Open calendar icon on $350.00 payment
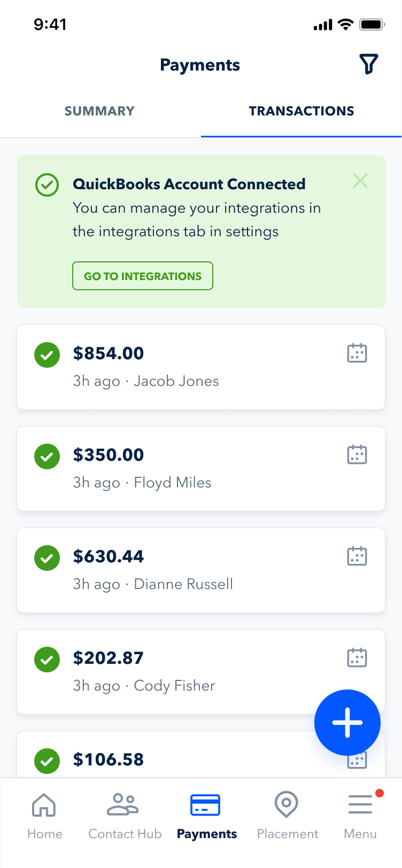Screen dimensions: 402x868 pos(357,454)
